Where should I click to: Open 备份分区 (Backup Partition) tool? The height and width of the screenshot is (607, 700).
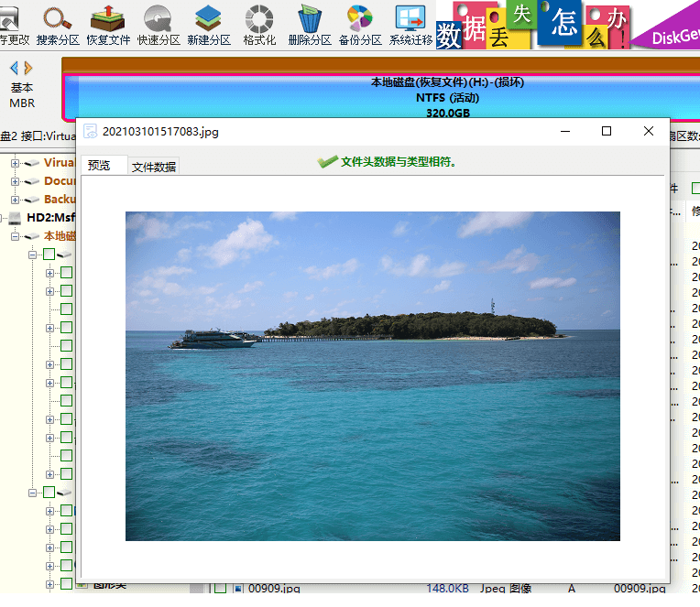pyautogui.click(x=360, y=25)
